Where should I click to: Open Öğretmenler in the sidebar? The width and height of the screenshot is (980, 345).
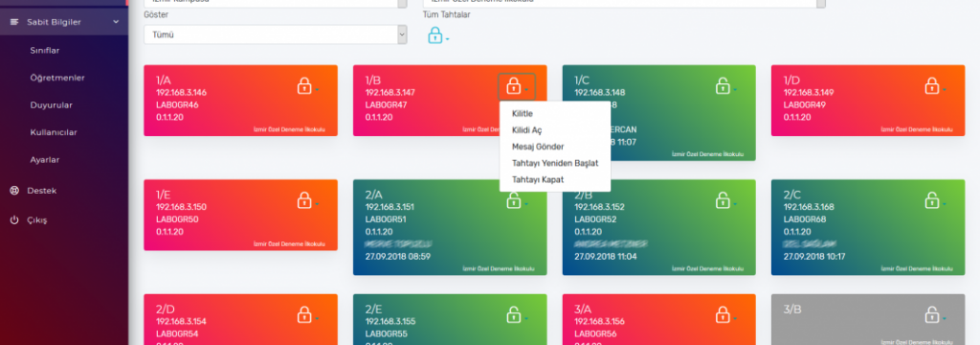(x=56, y=78)
